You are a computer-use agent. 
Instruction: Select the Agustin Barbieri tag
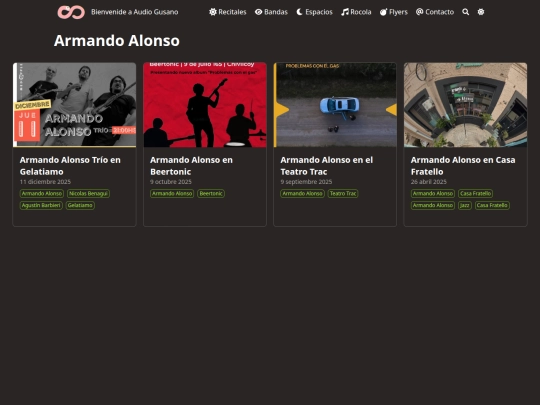coord(41,205)
